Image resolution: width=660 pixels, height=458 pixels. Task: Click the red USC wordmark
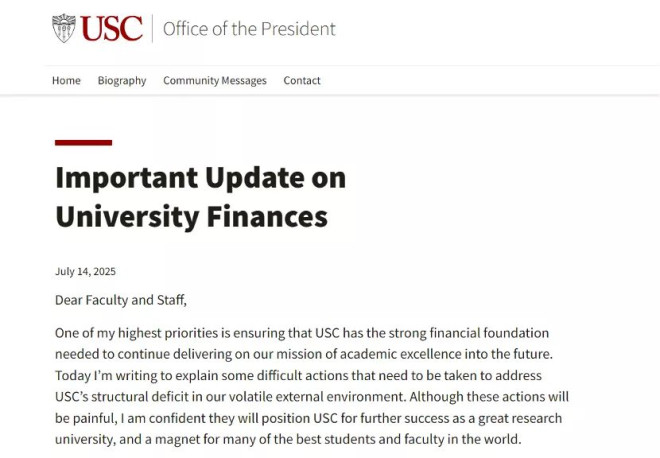[112, 28]
